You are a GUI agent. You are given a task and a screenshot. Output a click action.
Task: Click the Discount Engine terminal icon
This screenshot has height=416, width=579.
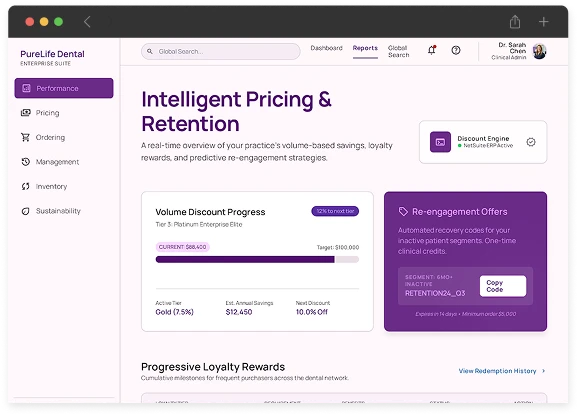(440, 142)
